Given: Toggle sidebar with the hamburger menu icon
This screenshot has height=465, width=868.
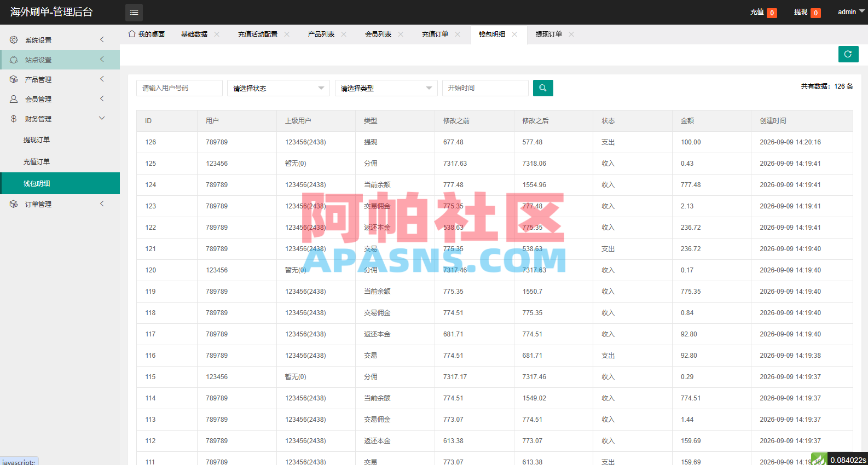Looking at the screenshot, I should coord(134,12).
